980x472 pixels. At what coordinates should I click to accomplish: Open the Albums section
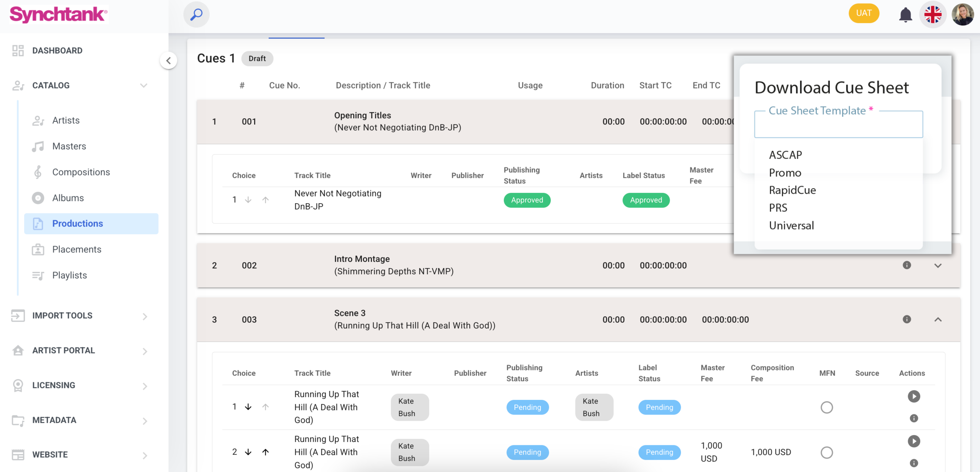coord(68,198)
